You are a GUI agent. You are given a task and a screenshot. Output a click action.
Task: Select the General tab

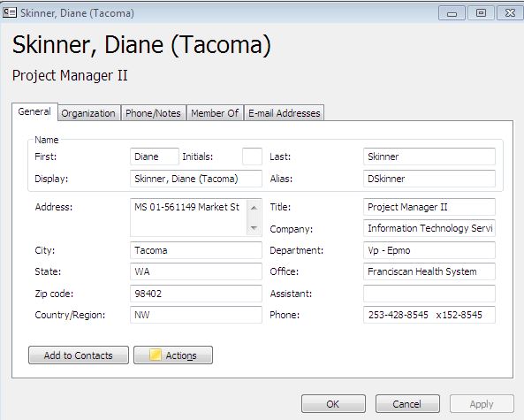[34, 111]
